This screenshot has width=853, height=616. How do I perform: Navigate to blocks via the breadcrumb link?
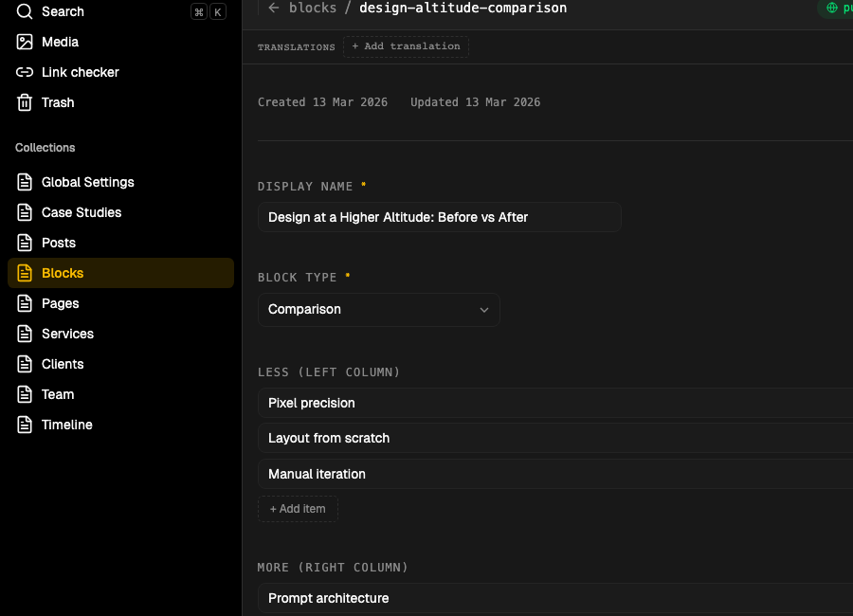313,8
